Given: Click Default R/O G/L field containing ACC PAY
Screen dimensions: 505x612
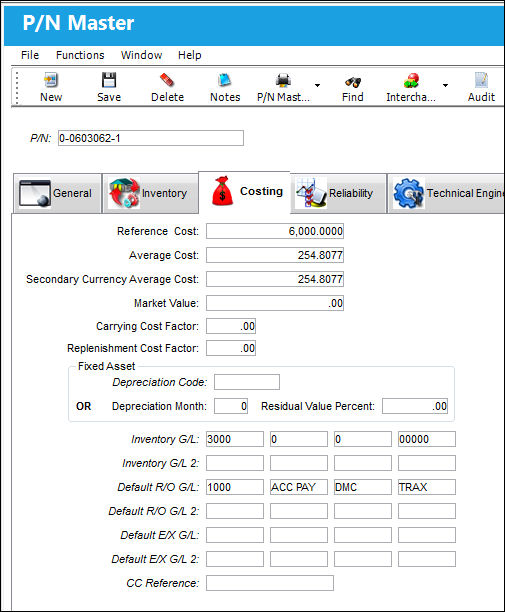Looking at the screenshot, I should (x=299, y=487).
